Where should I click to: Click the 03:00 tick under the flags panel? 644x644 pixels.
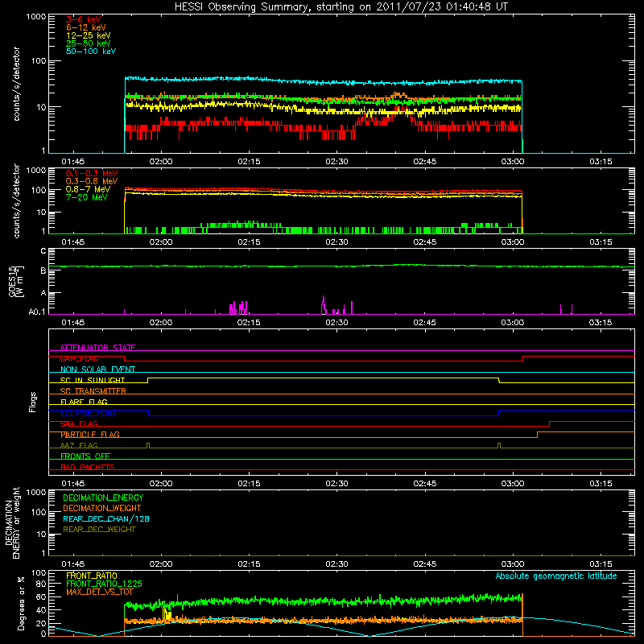pos(513,484)
